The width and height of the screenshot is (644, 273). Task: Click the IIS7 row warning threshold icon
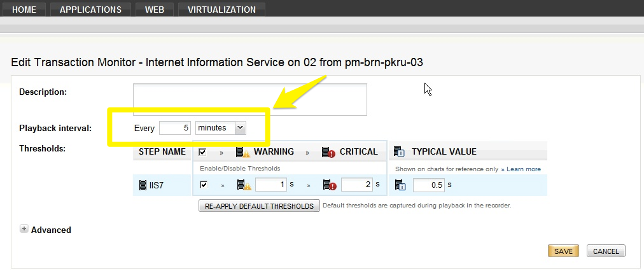tap(244, 185)
